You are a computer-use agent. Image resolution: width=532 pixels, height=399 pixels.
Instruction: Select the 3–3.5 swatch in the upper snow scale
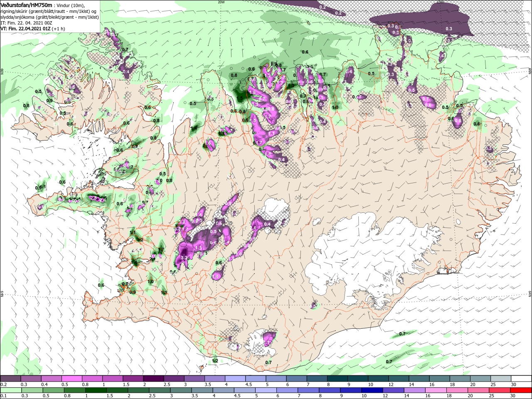click(194, 379)
